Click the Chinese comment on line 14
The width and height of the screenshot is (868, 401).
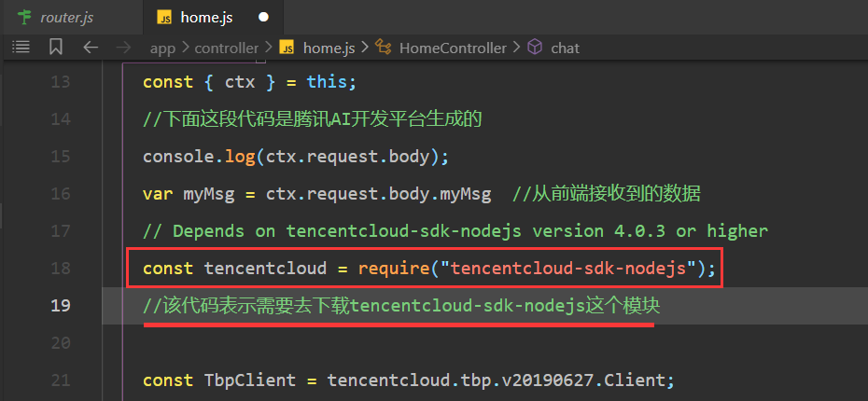(x=313, y=119)
